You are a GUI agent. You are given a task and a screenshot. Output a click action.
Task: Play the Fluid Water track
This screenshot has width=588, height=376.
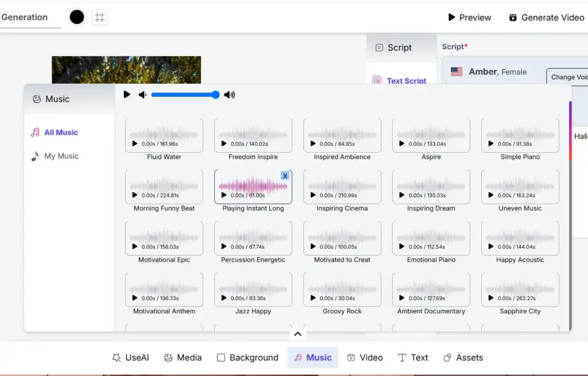[135, 144]
